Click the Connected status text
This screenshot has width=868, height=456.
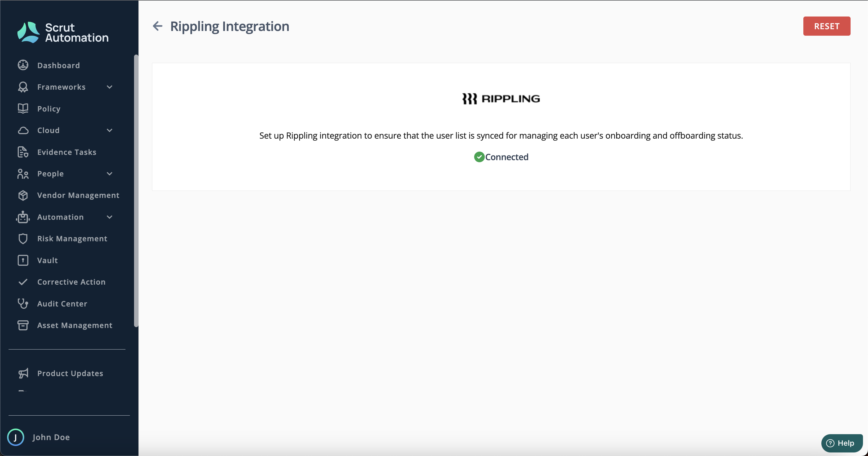click(x=506, y=157)
